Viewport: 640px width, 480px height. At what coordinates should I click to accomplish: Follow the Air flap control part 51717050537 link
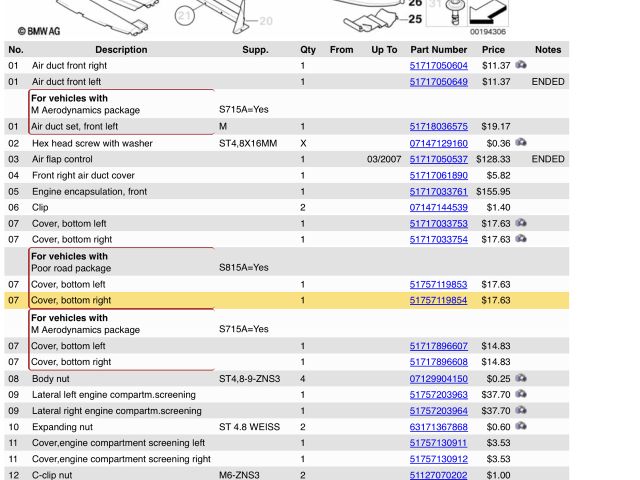[x=438, y=160]
